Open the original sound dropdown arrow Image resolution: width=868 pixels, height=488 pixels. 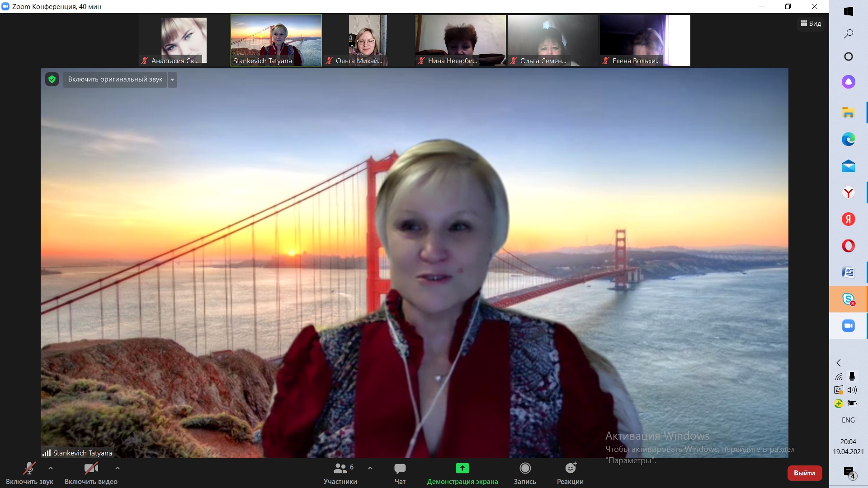coord(172,80)
